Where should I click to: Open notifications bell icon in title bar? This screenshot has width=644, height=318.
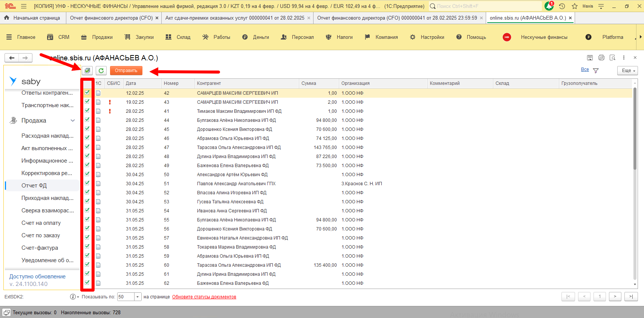(x=549, y=6)
